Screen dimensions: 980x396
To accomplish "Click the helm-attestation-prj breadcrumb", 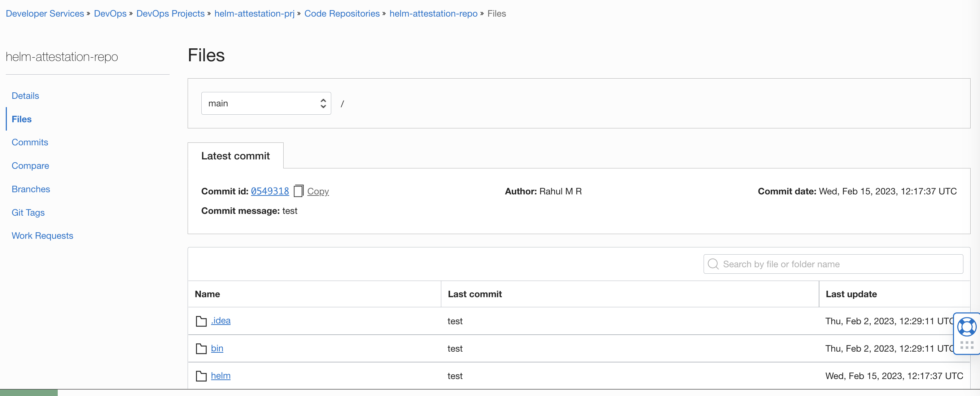I will point(254,13).
